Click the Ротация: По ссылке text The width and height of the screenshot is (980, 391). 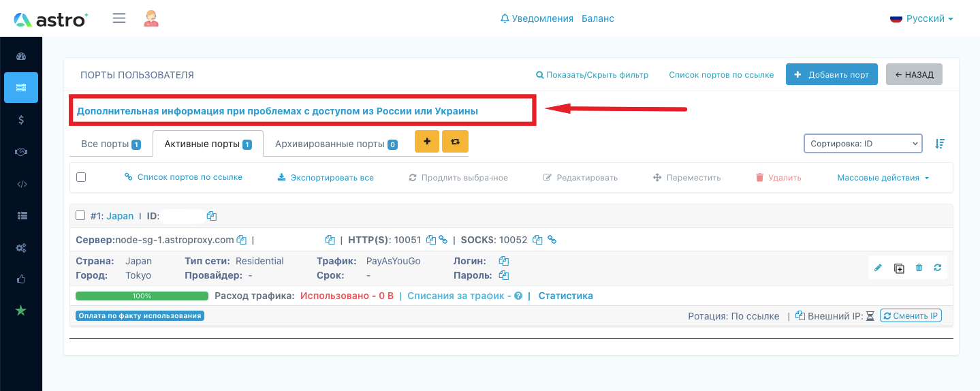tap(733, 316)
